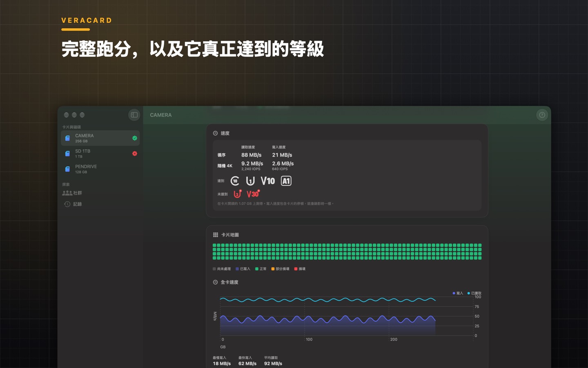588x368 pixels.
Task: Click the A1 app performance badge
Action: pos(286,181)
